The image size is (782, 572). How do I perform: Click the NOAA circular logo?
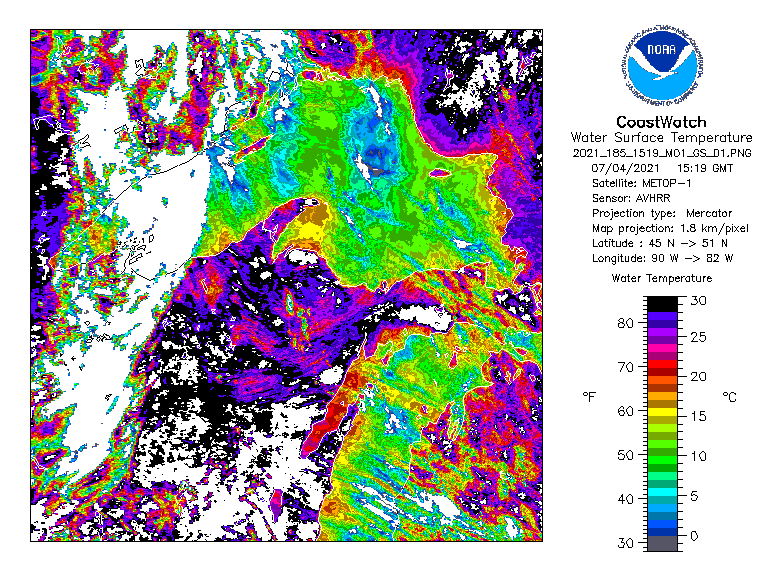tap(662, 64)
